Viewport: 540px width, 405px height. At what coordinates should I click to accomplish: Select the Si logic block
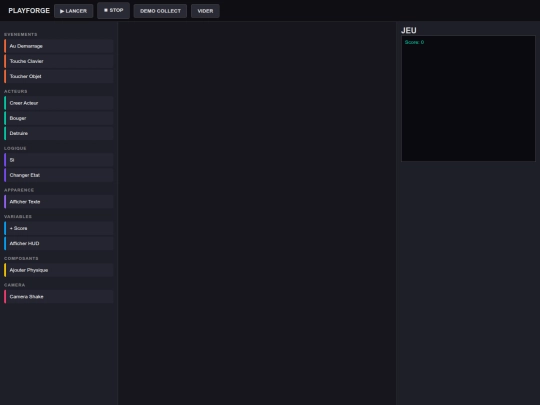click(x=59, y=160)
